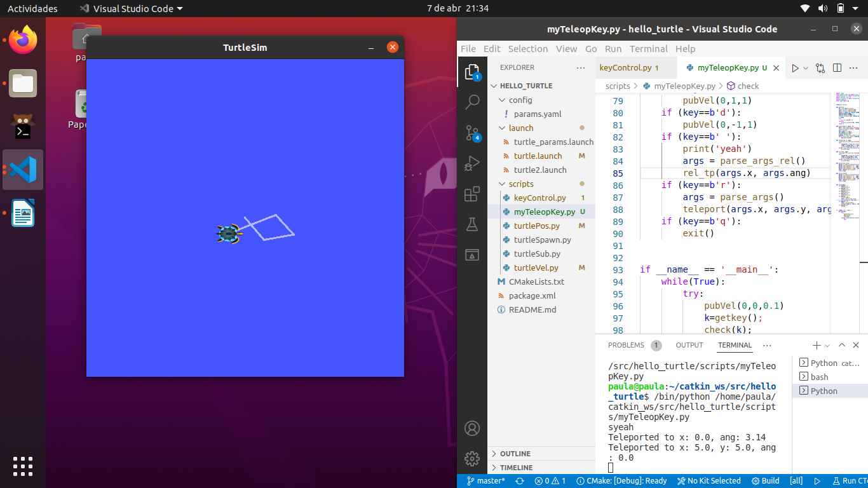868x488 pixels.
Task: Open the Manage gear in activity bar
Action: pyautogui.click(x=472, y=458)
